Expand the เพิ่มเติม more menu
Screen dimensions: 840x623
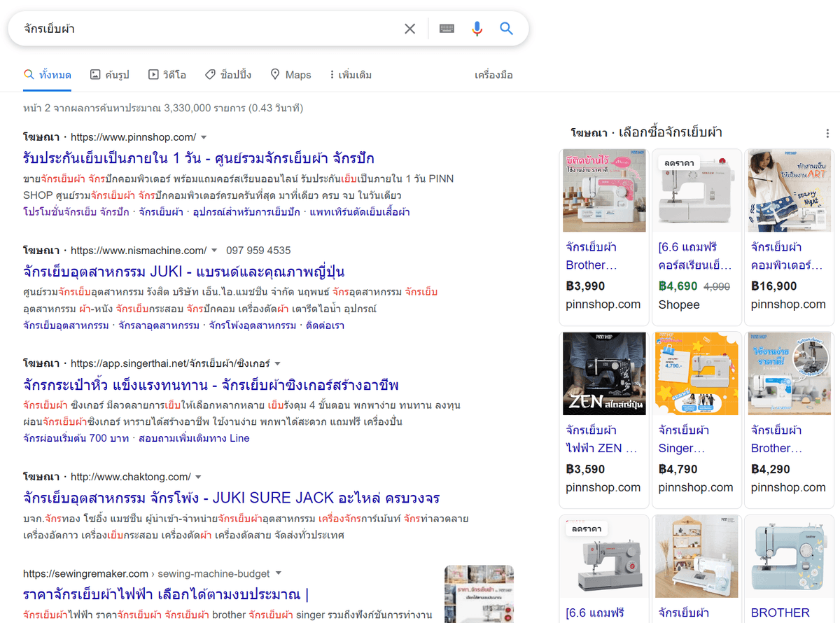pos(351,75)
